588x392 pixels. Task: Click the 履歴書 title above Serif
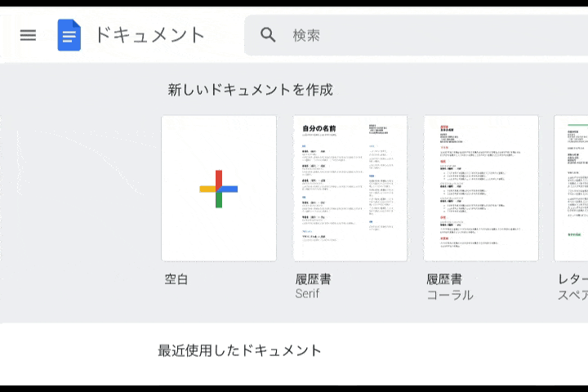point(313,279)
